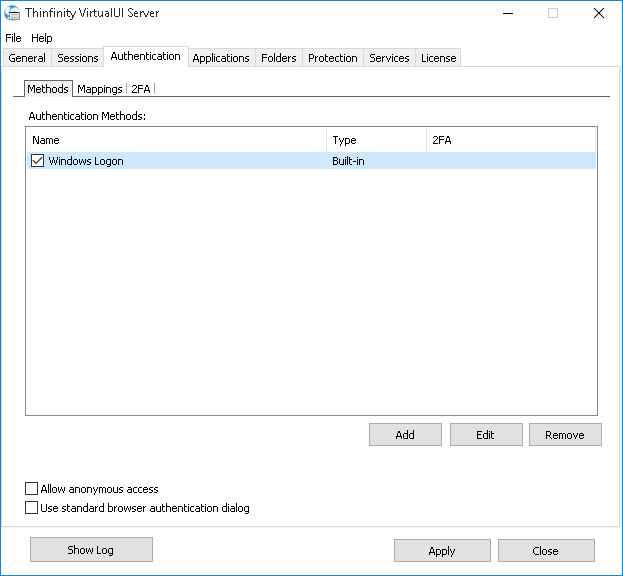Open the Applications tab
Screen dimensions: 623x576
220,58
